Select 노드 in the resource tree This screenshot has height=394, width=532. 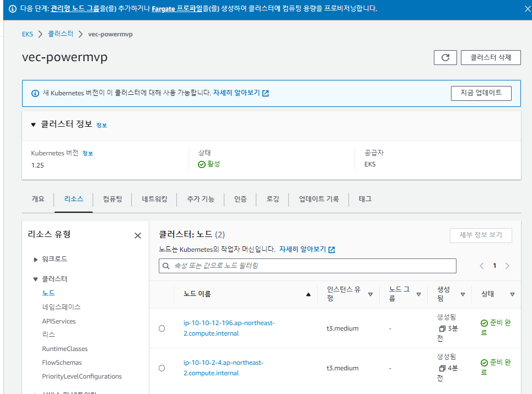[49, 293]
